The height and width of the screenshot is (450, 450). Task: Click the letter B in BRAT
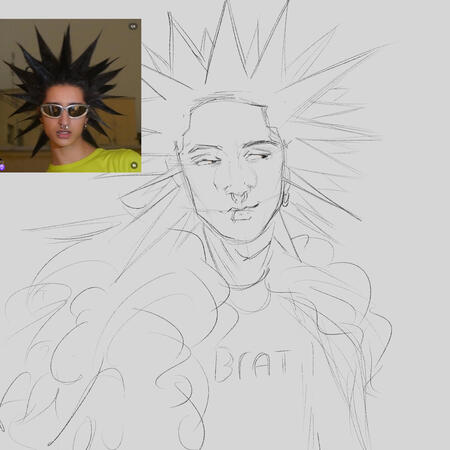[x=224, y=365]
